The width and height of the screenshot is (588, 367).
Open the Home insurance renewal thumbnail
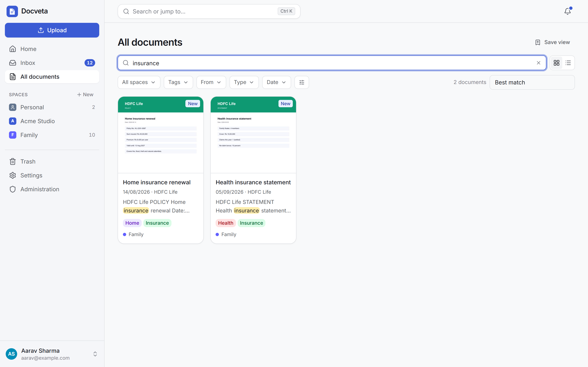[160, 135]
